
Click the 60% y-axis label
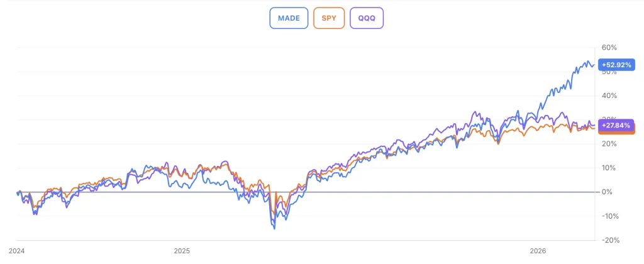click(609, 48)
